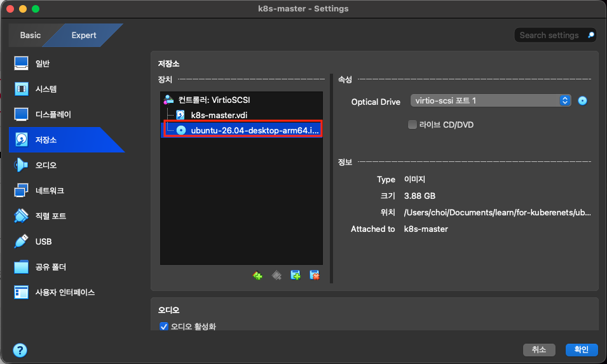Switch to the Expert tab
The width and height of the screenshot is (607, 364).
point(84,35)
